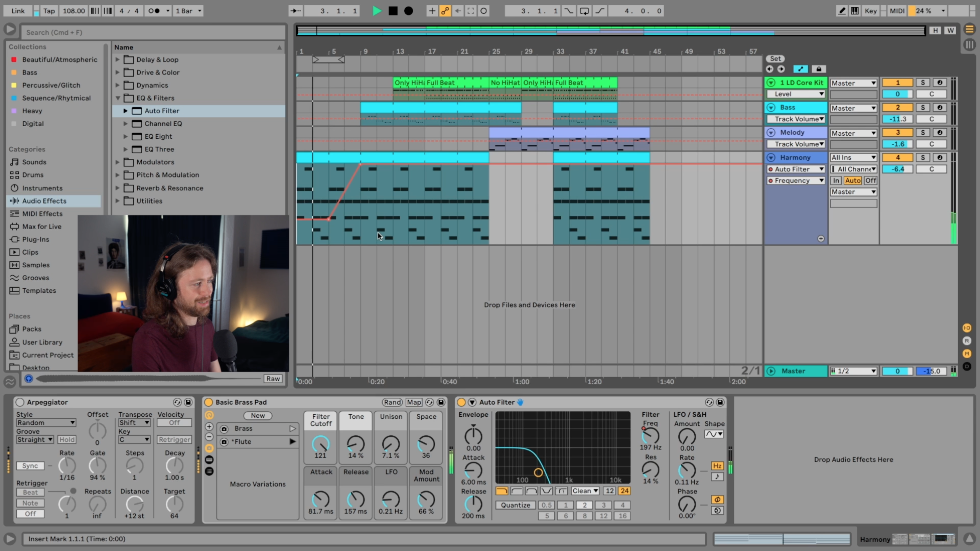Open the Key map mode button

pyautogui.click(x=871, y=11)
